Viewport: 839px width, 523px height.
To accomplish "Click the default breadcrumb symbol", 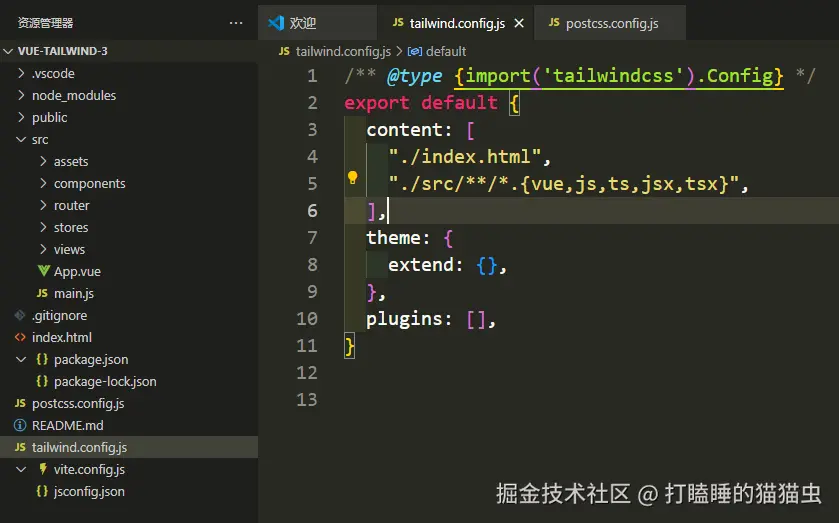I will pos(446,51).
